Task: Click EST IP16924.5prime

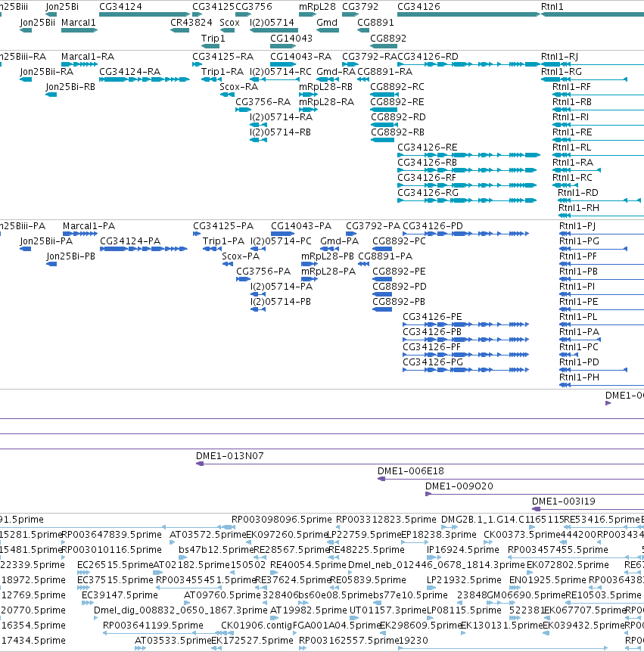Action: 462,550
